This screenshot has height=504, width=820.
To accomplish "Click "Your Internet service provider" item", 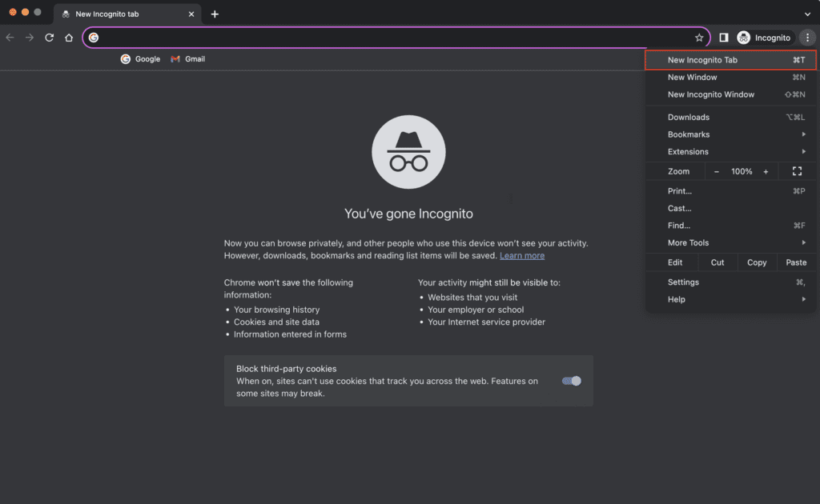I will 486,322.
